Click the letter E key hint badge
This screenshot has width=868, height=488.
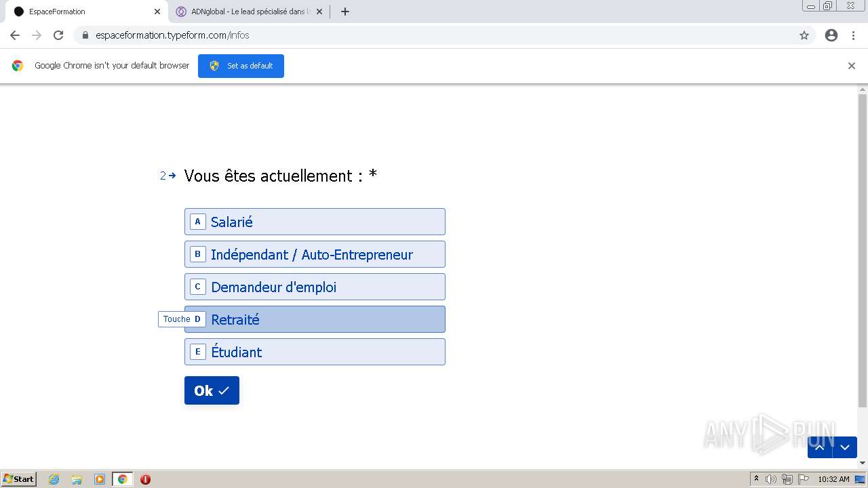pos(197,352)
